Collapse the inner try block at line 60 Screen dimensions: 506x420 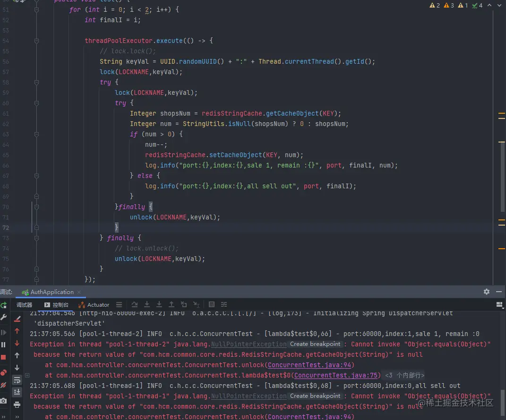(36, 103)
